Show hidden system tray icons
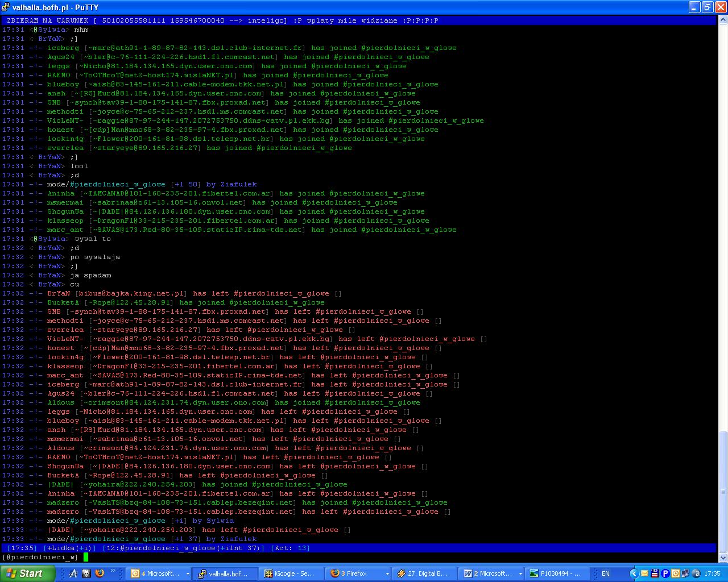Viewport: 728px width, 582px height. tap(634, 573)
